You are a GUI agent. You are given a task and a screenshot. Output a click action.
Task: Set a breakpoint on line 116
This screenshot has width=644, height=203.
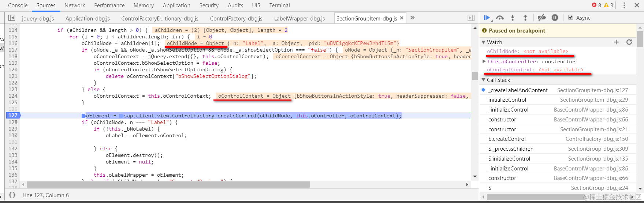coord(13,43)
